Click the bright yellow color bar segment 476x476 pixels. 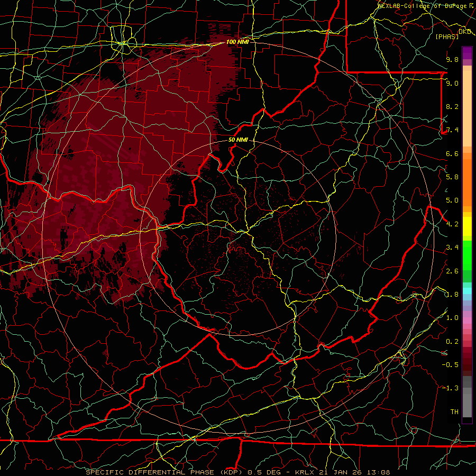point(467,226)
